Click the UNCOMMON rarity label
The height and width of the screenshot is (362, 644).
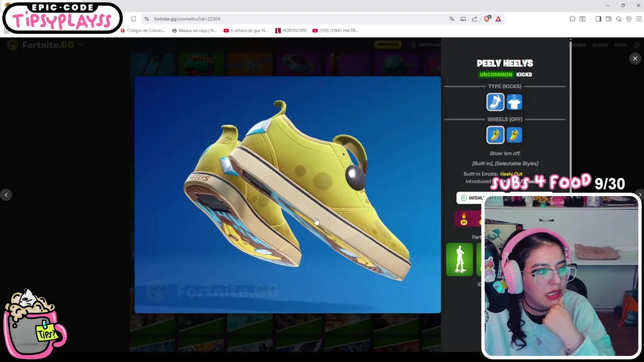pos(496,74)
